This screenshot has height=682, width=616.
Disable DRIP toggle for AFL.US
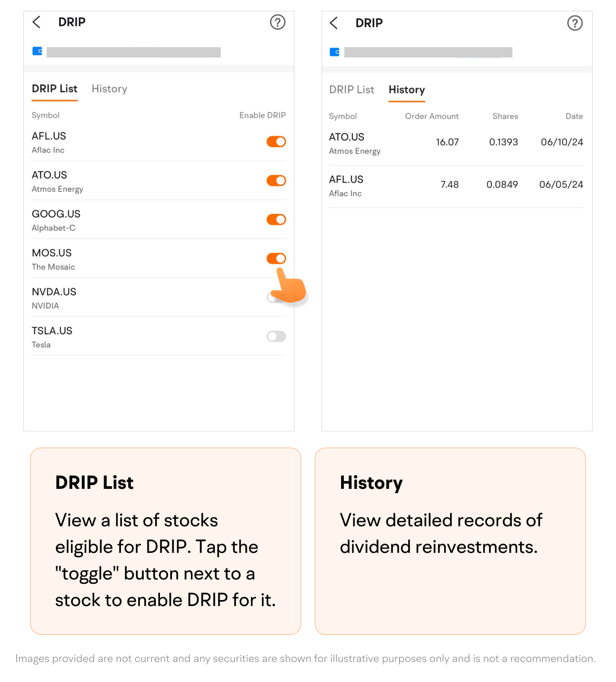(276, 142)
